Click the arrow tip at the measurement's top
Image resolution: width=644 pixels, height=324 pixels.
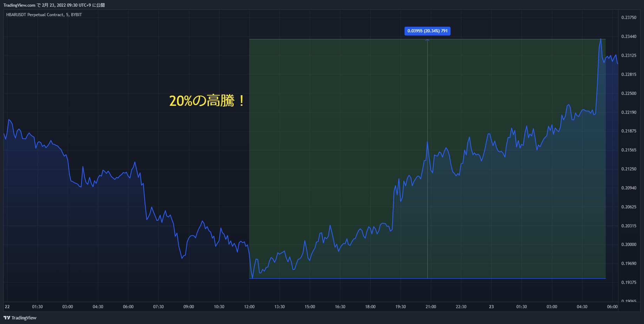click(427, 40)
